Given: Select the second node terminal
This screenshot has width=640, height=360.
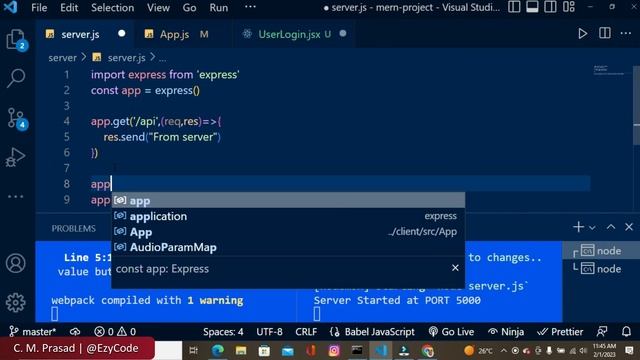Looking at the screenshot, I should [601, 269].
